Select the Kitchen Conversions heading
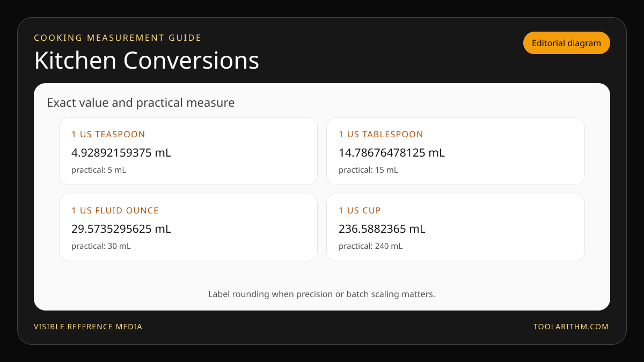The width and height of the screenshot is (644, 362). click(147, 61)
